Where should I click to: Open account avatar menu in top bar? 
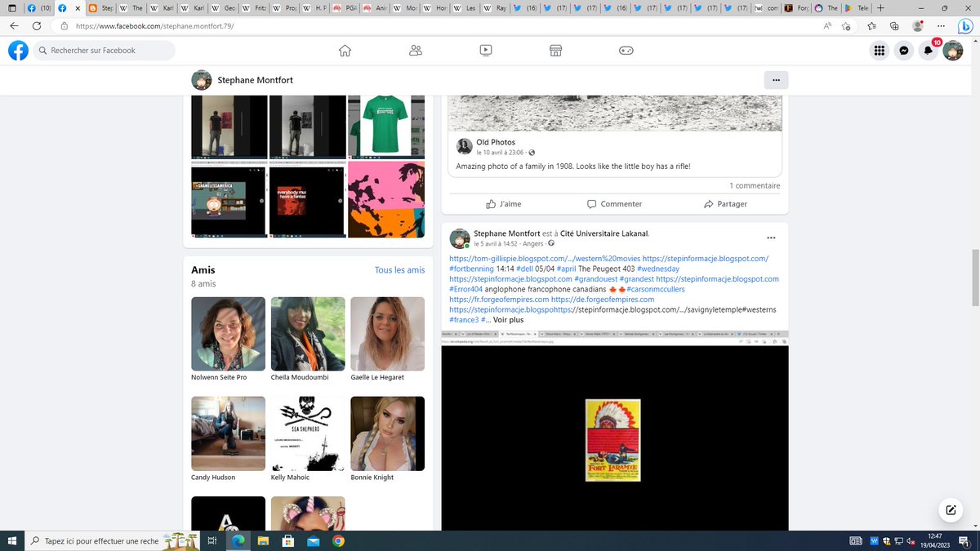pyautogui.click(x=953, y=51)
